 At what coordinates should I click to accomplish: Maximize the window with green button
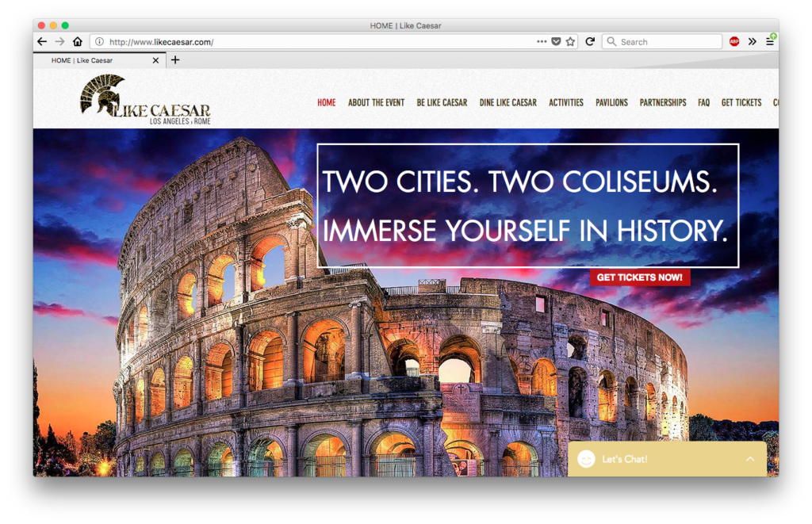(x=65, y=25)
